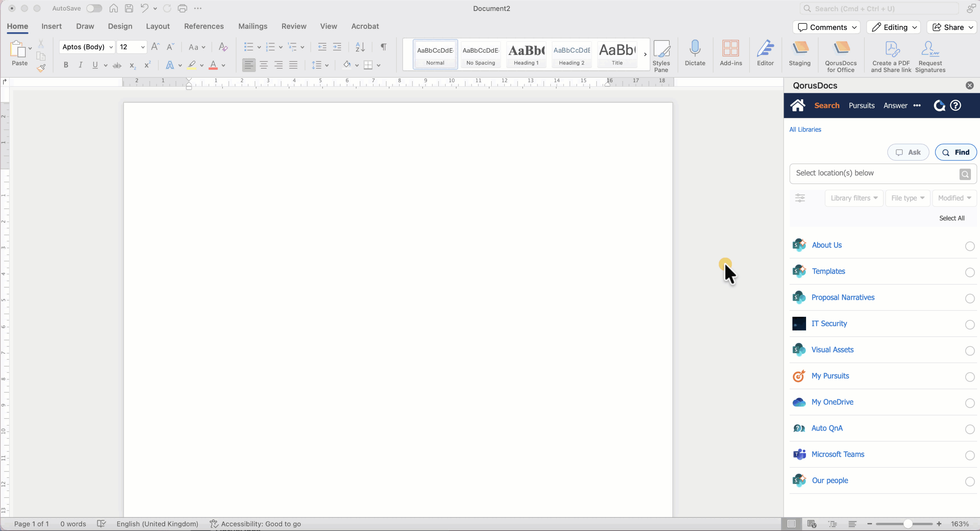The width and height of the screenshot is (980, 531).
Task: Open QorusDocs filter settings sliders icon
Action: [800, 198]
